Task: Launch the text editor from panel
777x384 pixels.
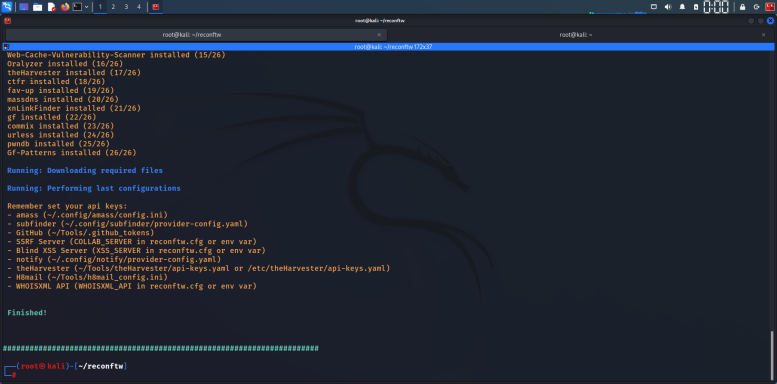Action: point(52,7)
